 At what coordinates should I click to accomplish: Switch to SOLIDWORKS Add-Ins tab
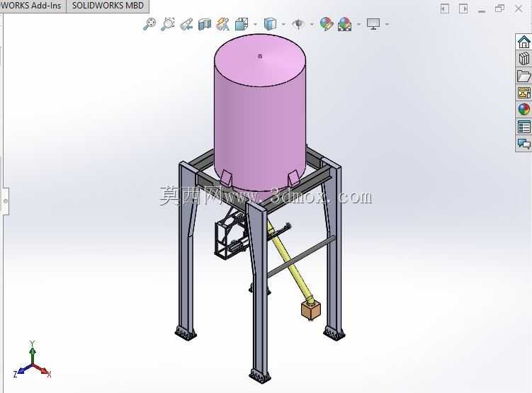pos(31,6)
